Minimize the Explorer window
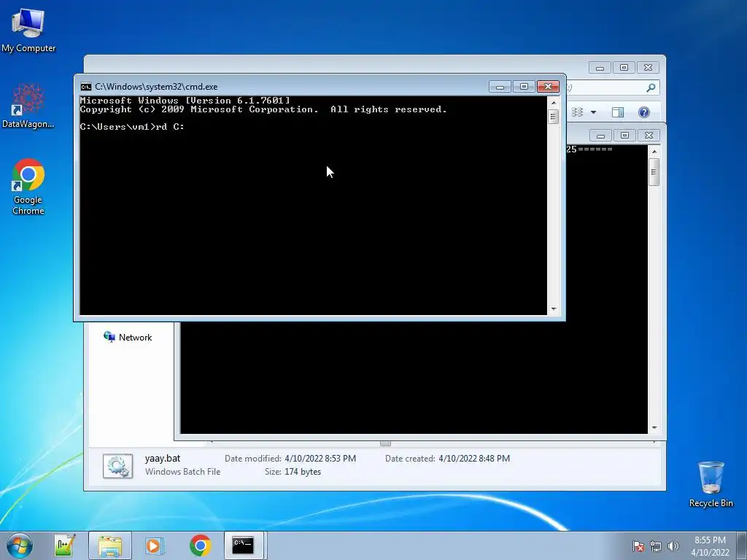This screenshot has width=747, height=560. (x=600, y=68)
